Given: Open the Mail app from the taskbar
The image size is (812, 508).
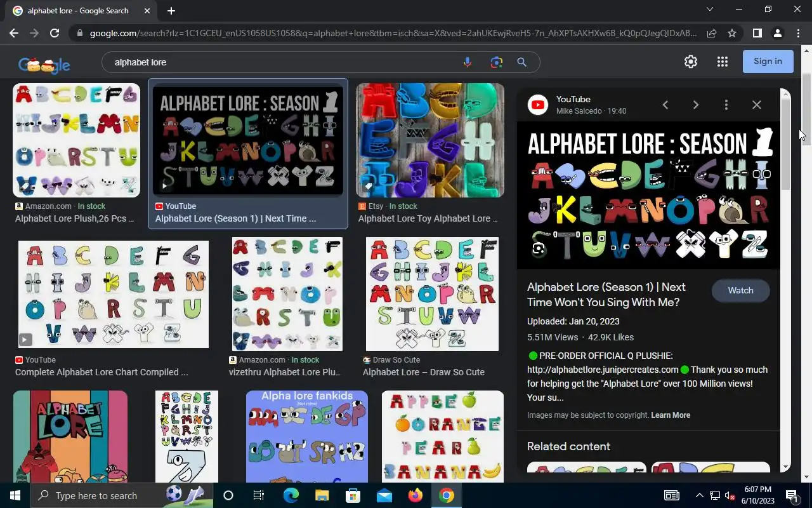Looking at the screenshot, I should [384, 495].
